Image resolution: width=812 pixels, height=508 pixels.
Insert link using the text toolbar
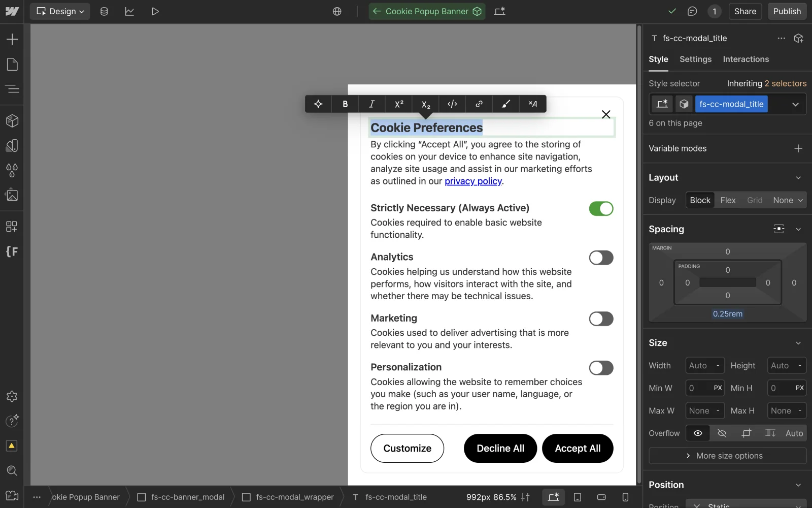[x=479, y=104]
